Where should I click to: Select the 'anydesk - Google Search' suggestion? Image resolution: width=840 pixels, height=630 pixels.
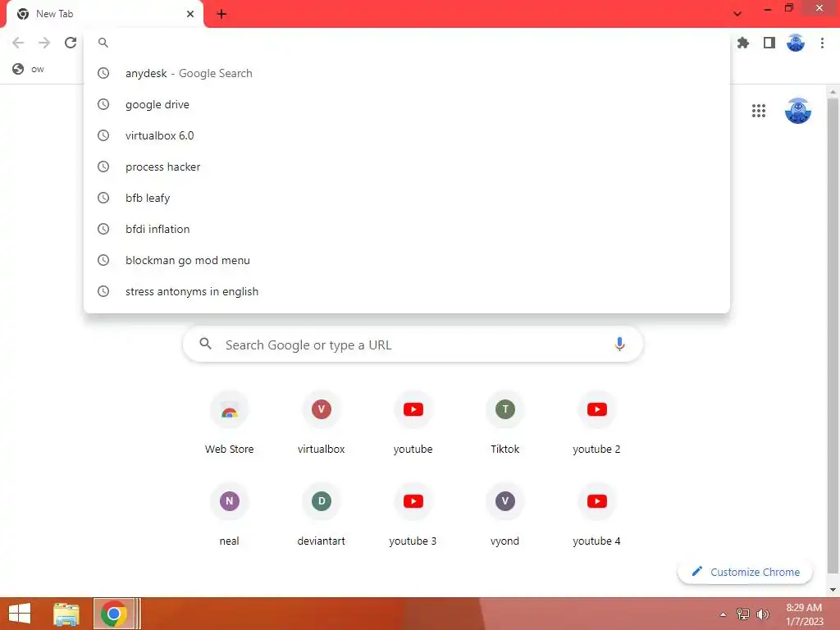[x=407, y=73]
